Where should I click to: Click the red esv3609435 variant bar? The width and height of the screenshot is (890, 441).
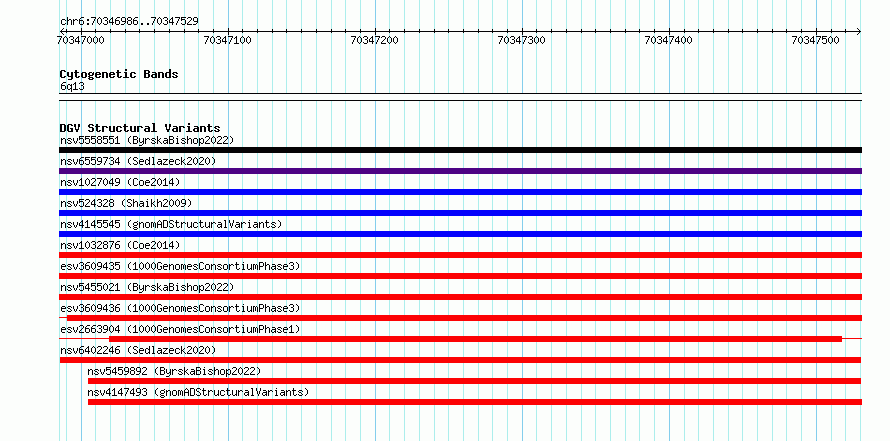tap(460, 276)
